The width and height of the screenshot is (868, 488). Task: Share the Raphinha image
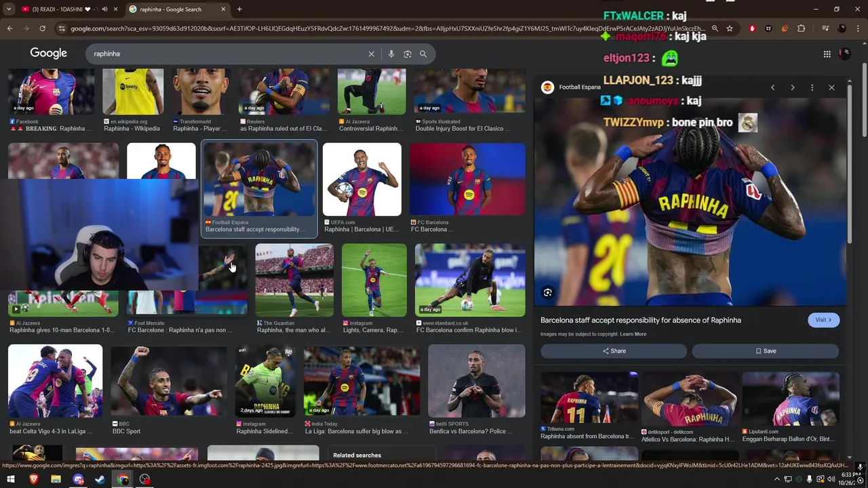614,351
